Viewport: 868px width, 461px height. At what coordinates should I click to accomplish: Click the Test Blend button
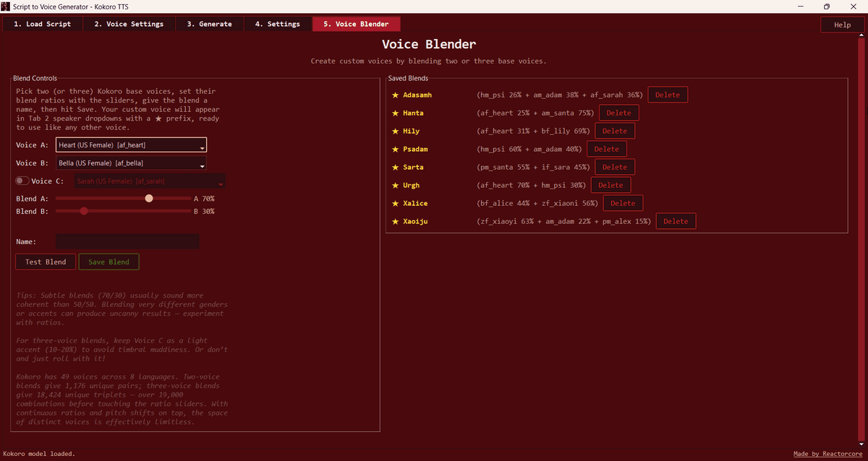46,262
